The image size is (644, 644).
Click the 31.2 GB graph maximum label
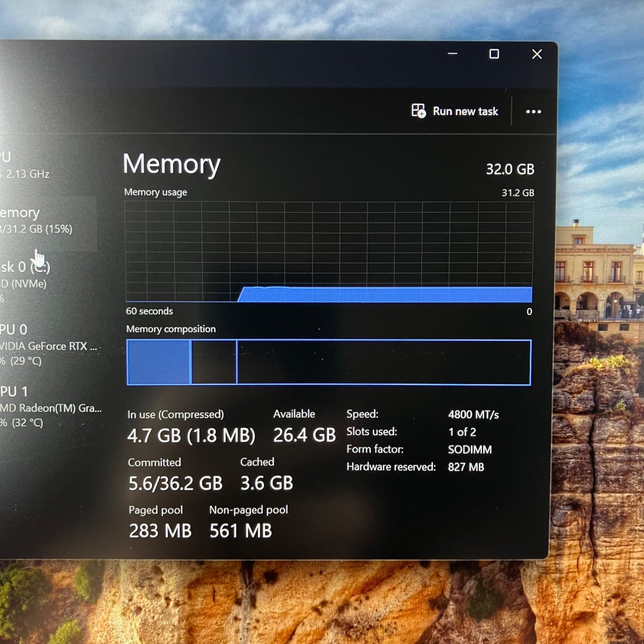(x=518, y=193)
